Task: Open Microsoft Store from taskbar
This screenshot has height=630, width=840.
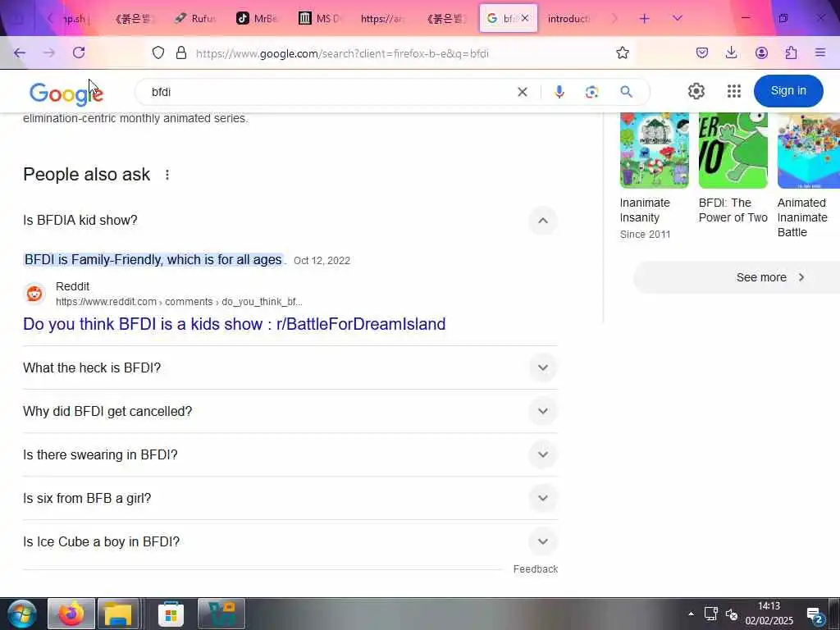Action: tap(171, 614)
